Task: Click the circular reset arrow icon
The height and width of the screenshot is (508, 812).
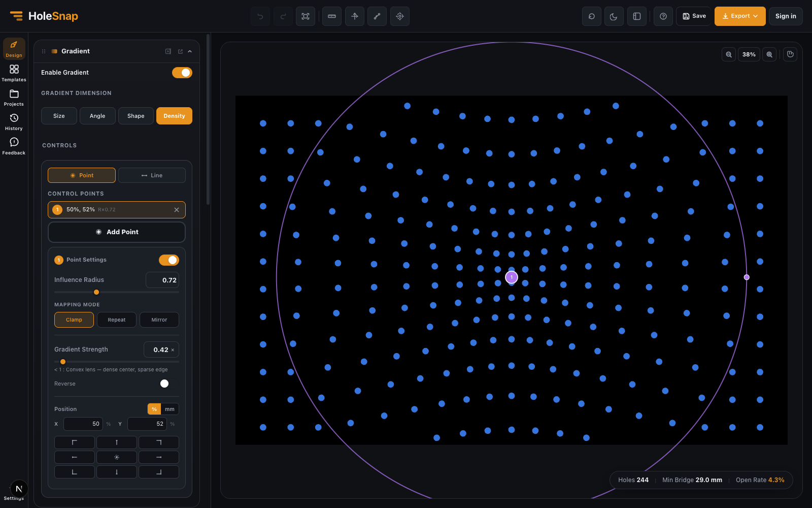Action: point(592,16)
